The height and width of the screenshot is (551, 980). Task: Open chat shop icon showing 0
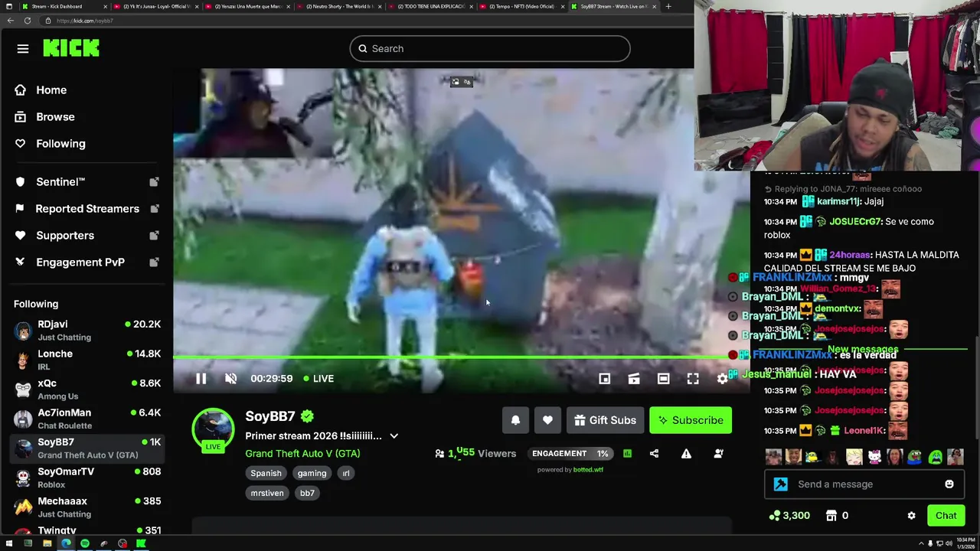click(x=838, y=516)
